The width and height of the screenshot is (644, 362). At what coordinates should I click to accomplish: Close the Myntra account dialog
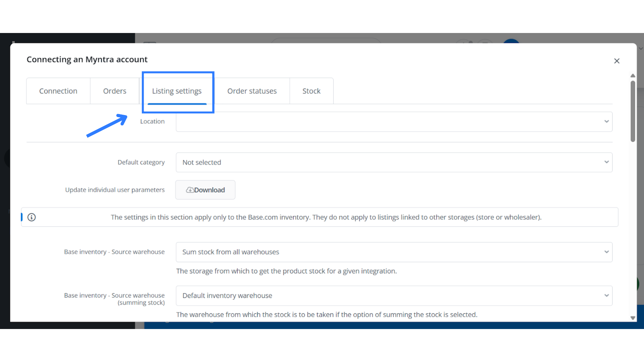pos(617,61)
